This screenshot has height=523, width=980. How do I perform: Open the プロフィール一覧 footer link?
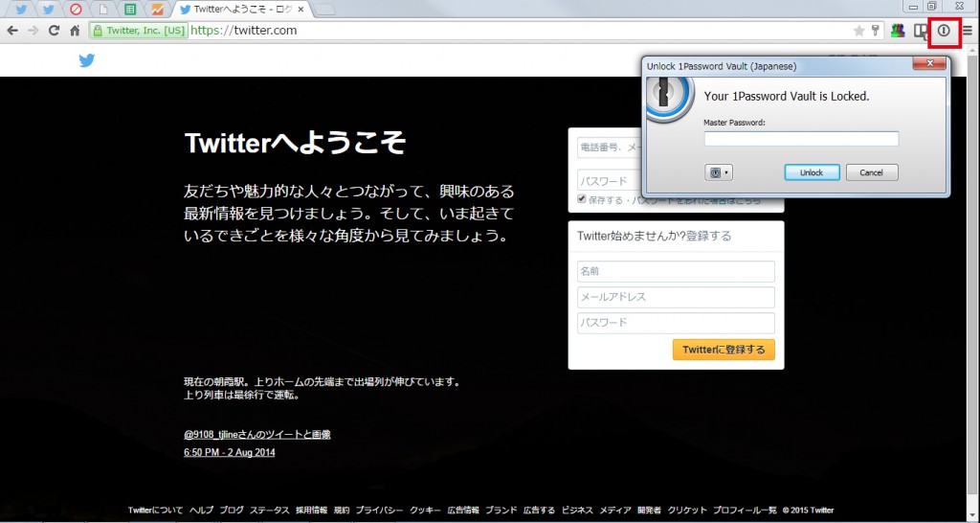click(x=745, y=511)
